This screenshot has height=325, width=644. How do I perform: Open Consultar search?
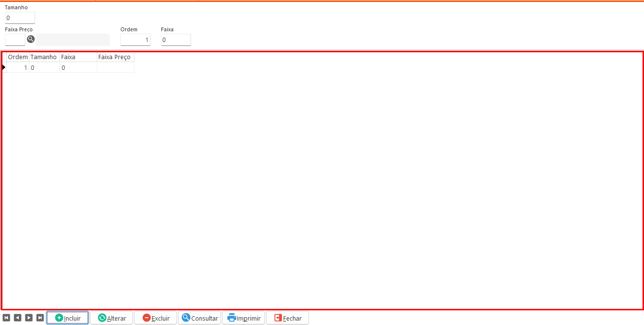pyautogui.click(x=200, y=318)
